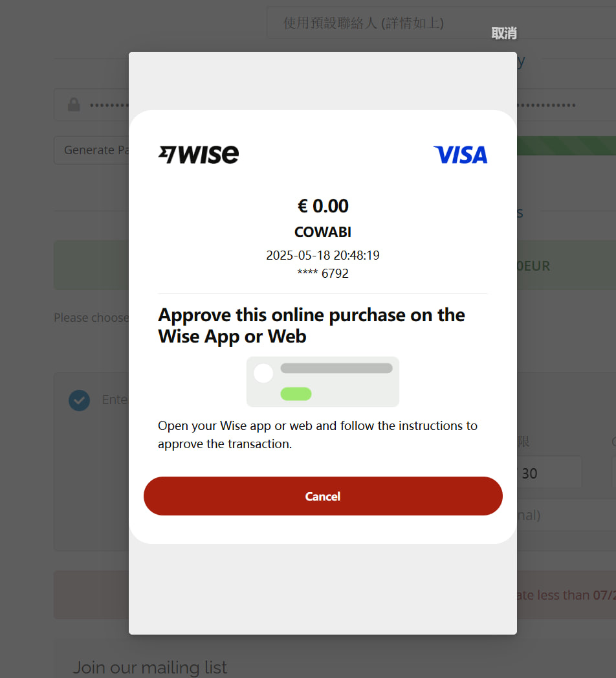The width and height of the screenshot is (616, 678).
Task: Click the blue checkmark circle icon
Action: pos(79,400)
